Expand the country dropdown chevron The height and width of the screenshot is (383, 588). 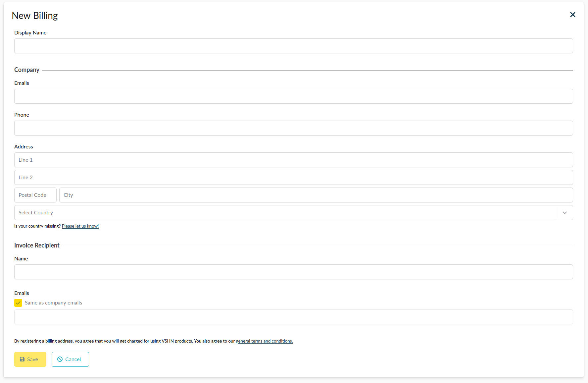[565, 213]
